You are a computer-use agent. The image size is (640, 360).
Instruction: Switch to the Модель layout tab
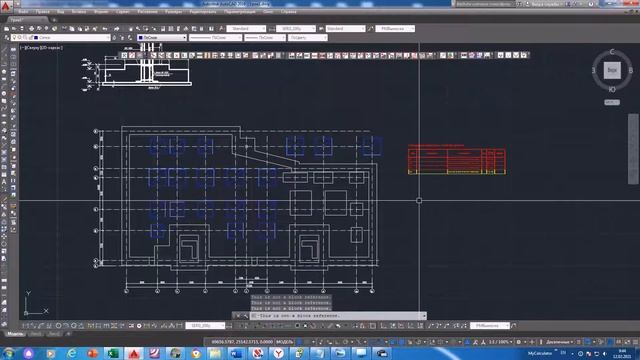(16, 334)
